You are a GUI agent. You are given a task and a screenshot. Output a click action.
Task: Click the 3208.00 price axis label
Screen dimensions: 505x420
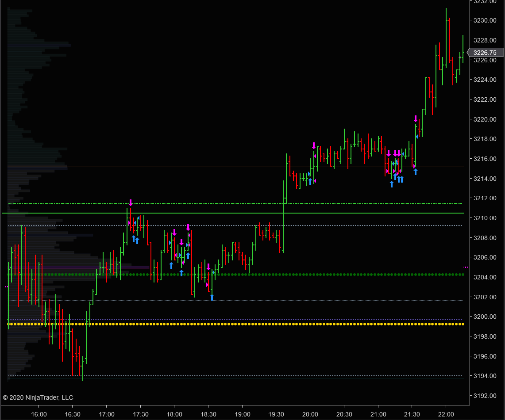pos(485,238)
